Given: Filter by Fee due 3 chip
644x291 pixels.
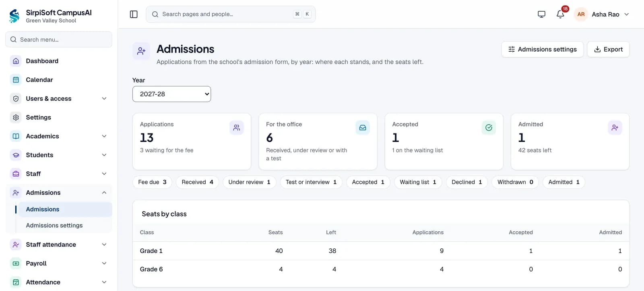Looking at the screenshot, I should [x=152, y=182].
